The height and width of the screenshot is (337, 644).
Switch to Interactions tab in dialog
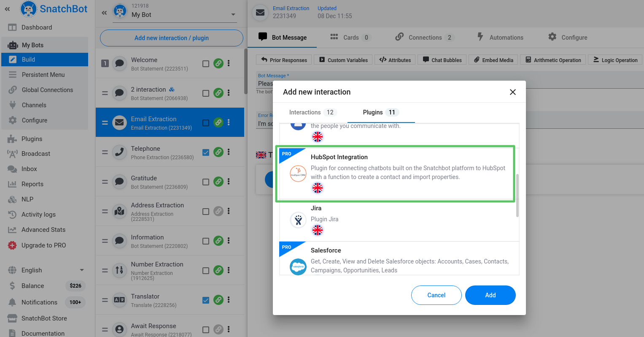click(x=312, y=112)
